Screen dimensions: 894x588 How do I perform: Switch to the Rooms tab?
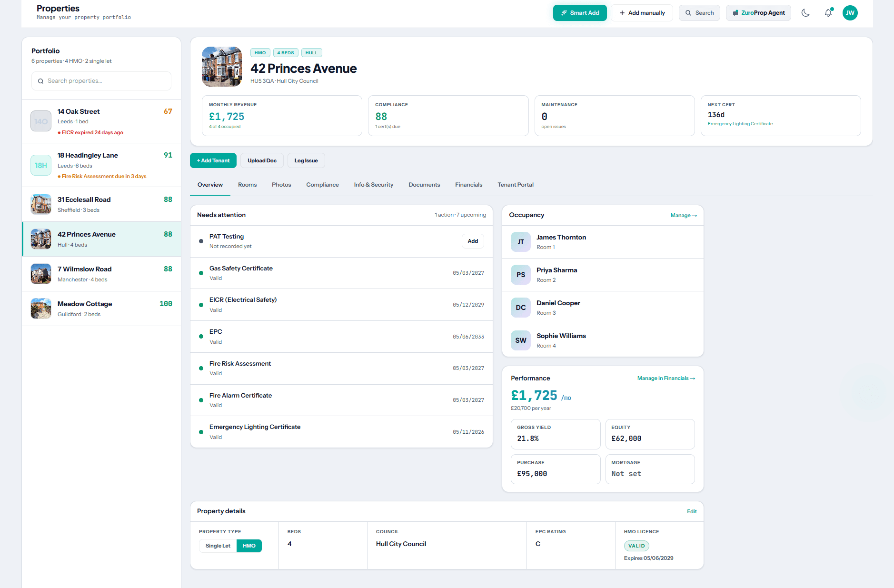(x=247, y=185)
